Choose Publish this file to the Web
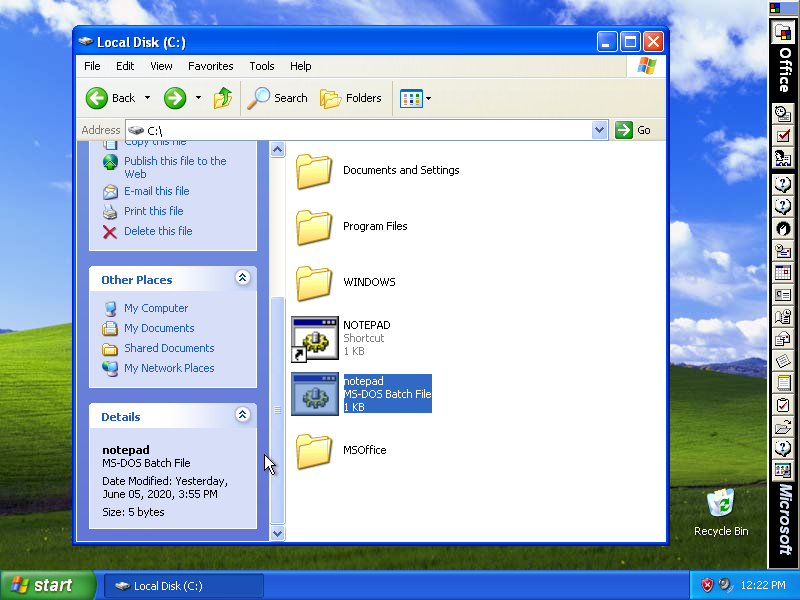The width and height of the screenshot is (800, 600). [x=175, y=167]
